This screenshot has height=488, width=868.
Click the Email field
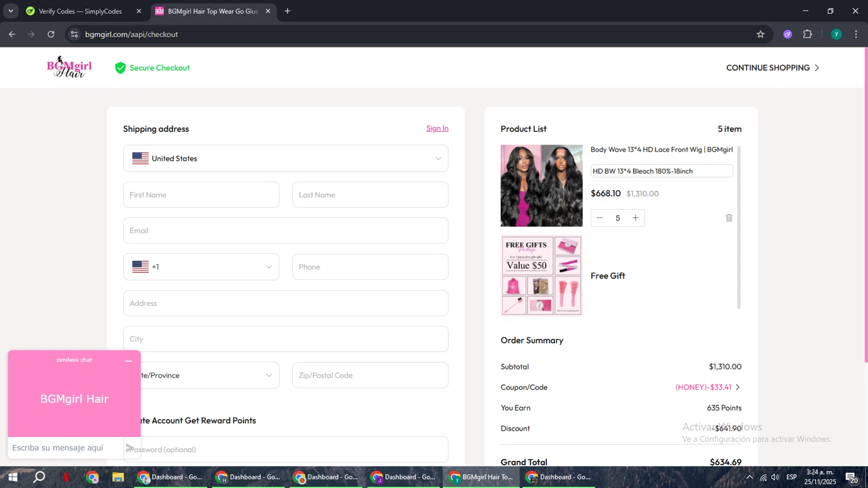286,231
